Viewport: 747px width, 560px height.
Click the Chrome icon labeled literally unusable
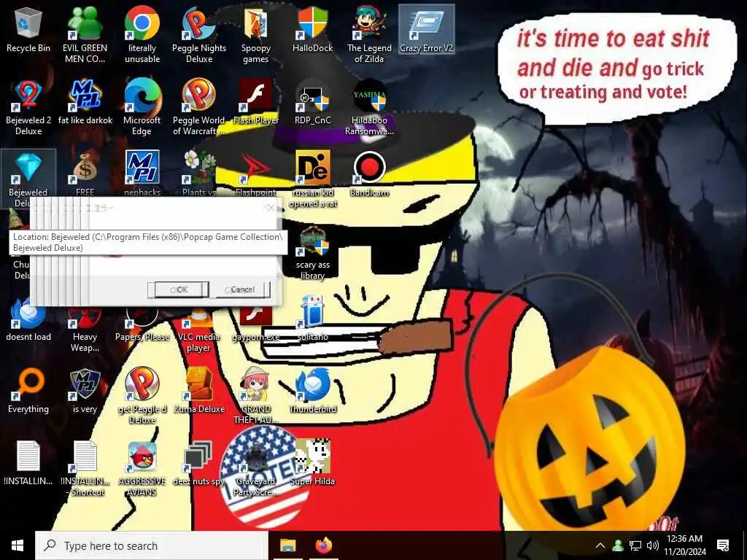[142, 34]
